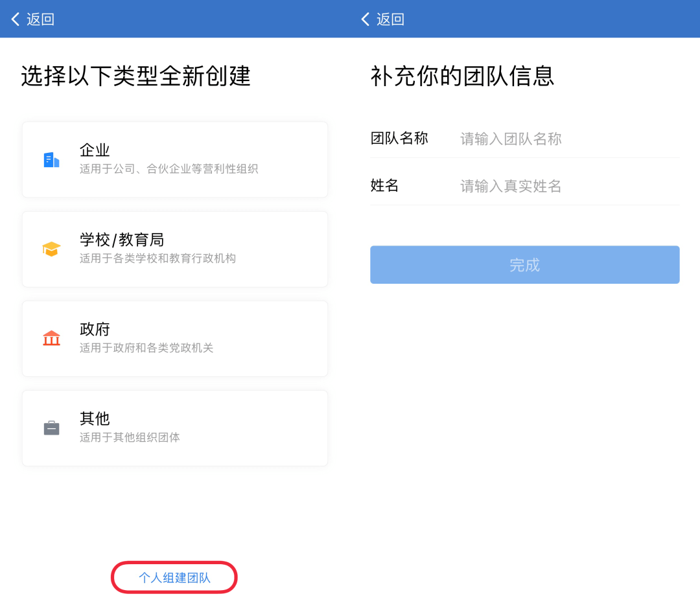
Task: Click the blue building icon for 企业
Action: tap(51, 160)
